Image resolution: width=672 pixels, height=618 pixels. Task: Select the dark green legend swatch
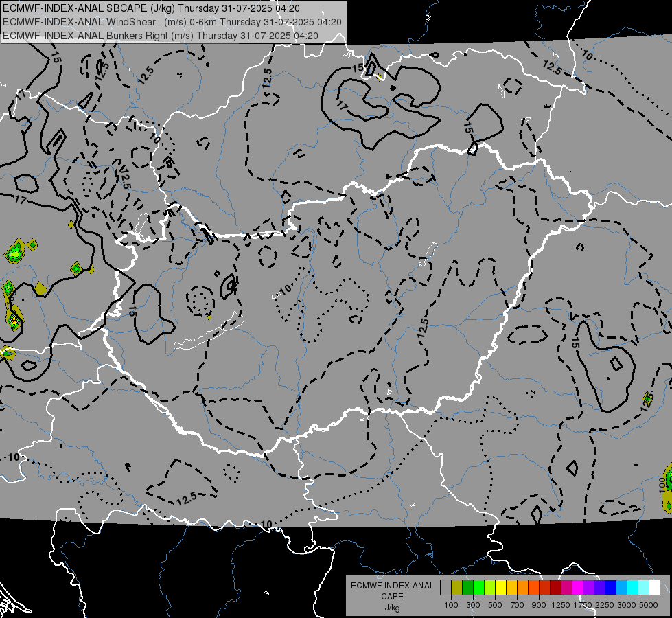(x=467, y=587)
